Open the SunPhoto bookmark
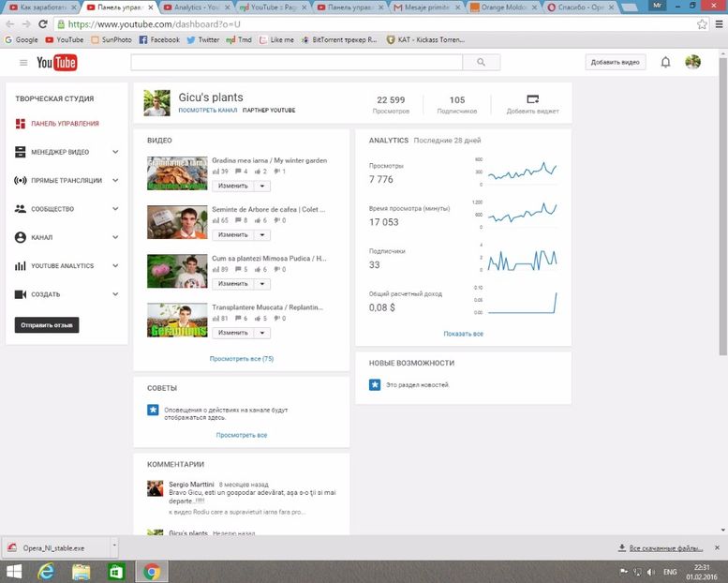This screenshot has height=583, width=728. (x=111, y=40)
